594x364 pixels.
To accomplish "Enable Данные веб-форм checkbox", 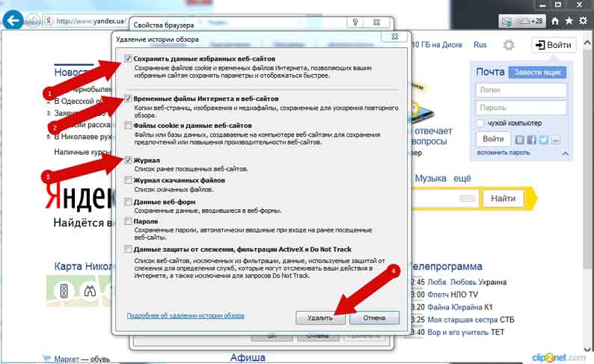I will pyautogui.click(x=128, y=202).
